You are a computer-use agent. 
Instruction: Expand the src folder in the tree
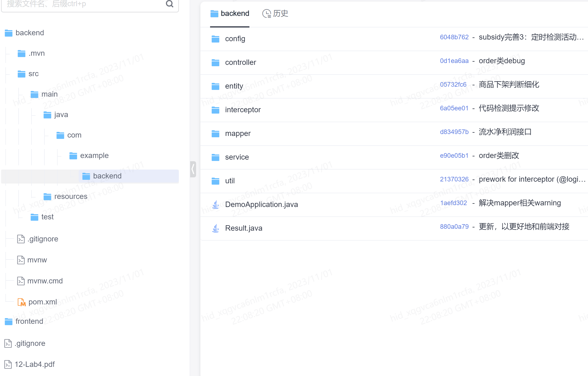[x=33, y=74]
